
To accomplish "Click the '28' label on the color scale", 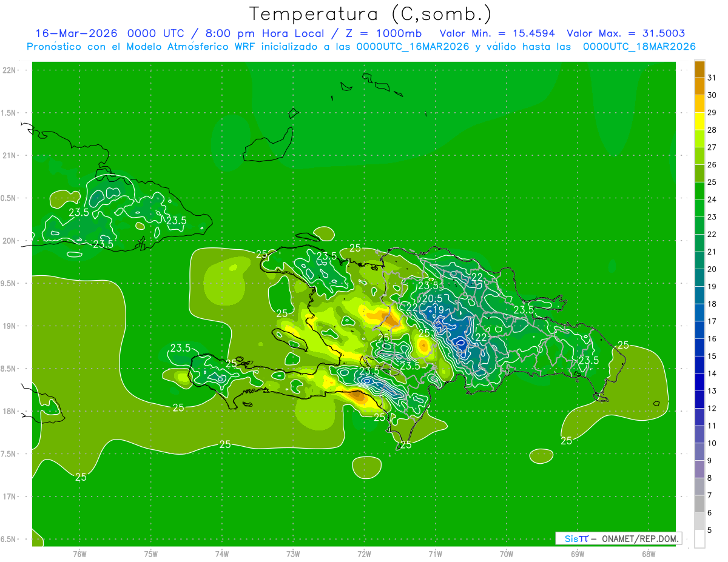I will tap(712, 130).
